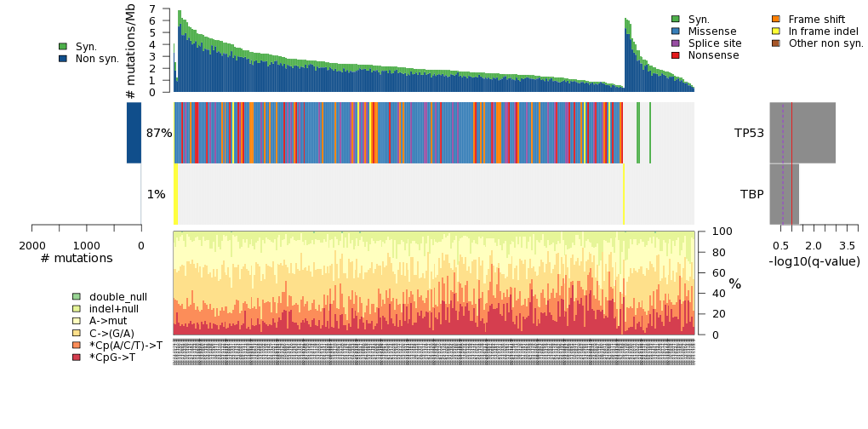Click the Splice site purple legend swatch
Viewport: 868px width, 429px height.
(x=676, y=43)
